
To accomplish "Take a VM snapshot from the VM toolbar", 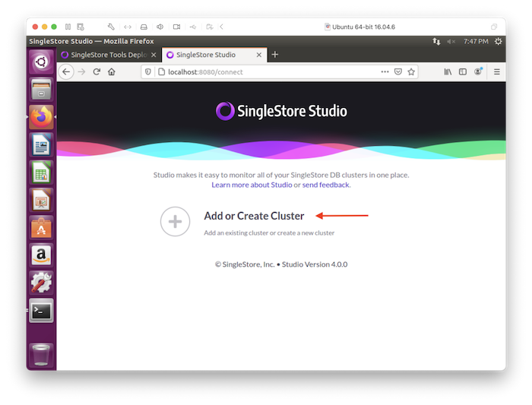I will 81,27.
